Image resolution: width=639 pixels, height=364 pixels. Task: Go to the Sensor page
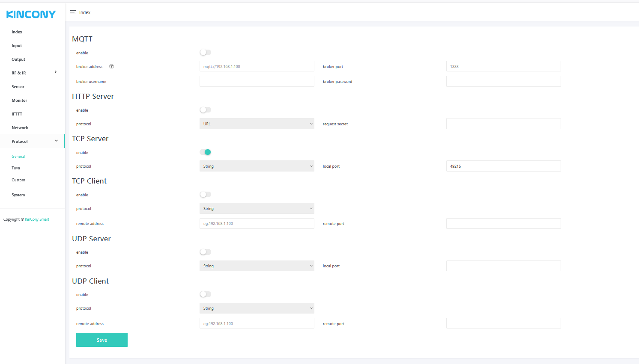(x=18, y=87)
